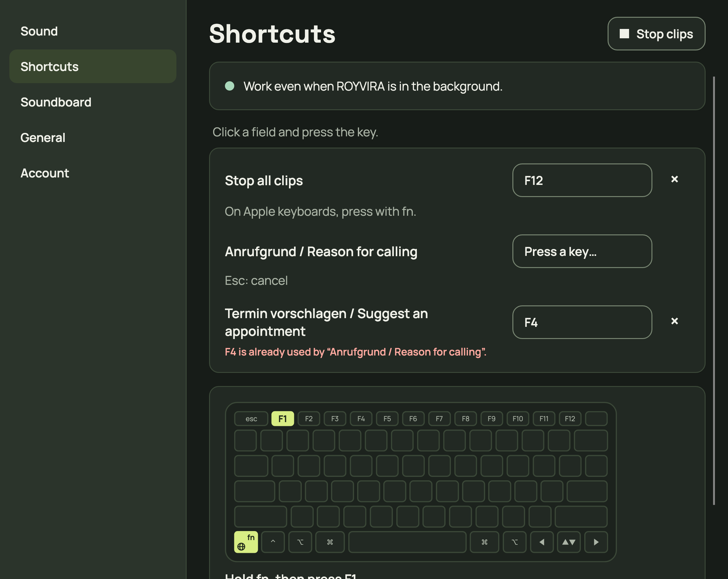Select Shortcuts in the sidebar
728x579 pixels.
pyautogui.click(x=93, y=67)
